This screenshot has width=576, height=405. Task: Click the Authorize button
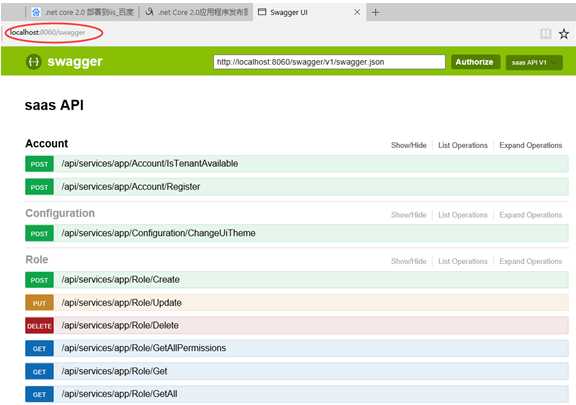coord(475,62)
